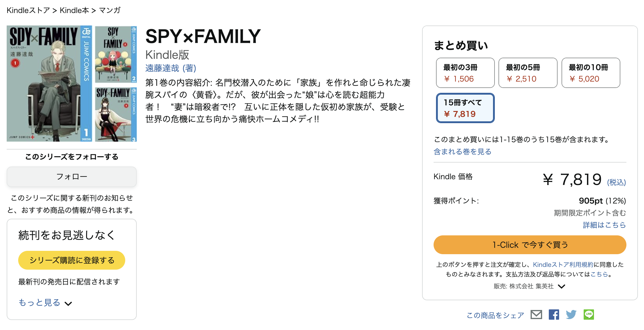Open 含まれる巻を見る to view included volumes
Viewport: 644px width, 330px height.
tap(462, 152)
